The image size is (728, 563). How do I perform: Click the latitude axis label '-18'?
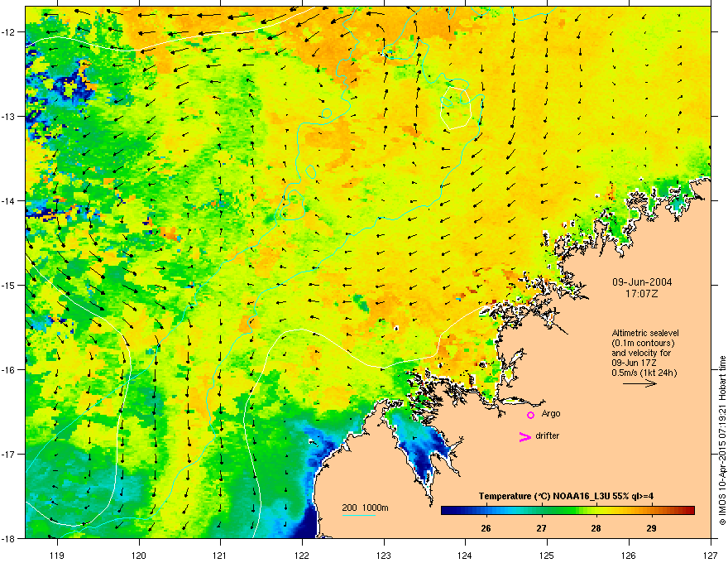9,538
